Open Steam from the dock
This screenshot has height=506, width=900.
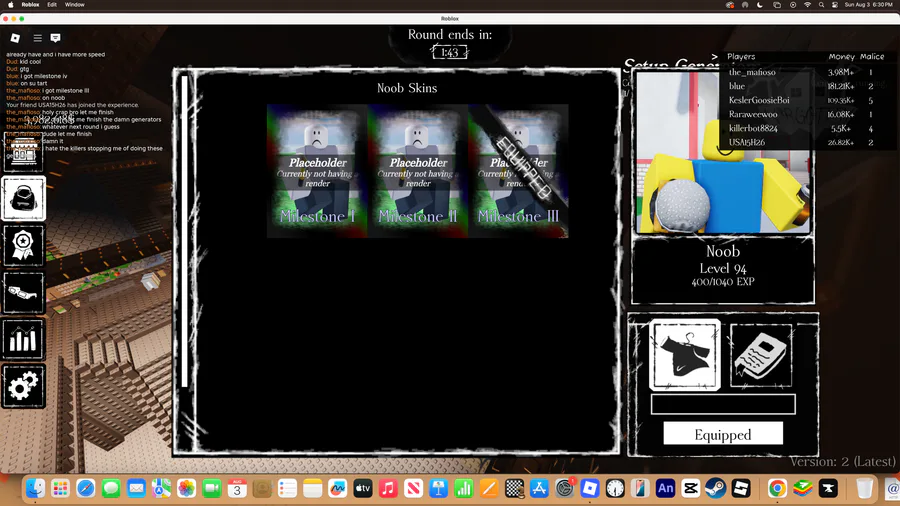click(715, 488)
